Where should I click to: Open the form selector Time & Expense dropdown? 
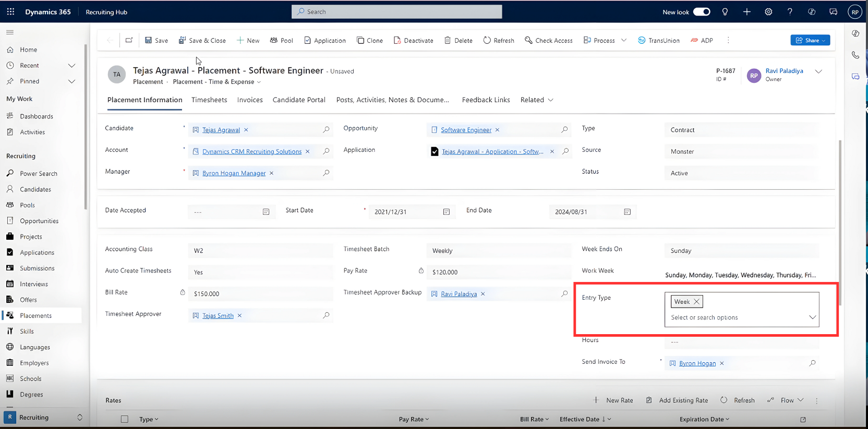(x=216, y=82)
